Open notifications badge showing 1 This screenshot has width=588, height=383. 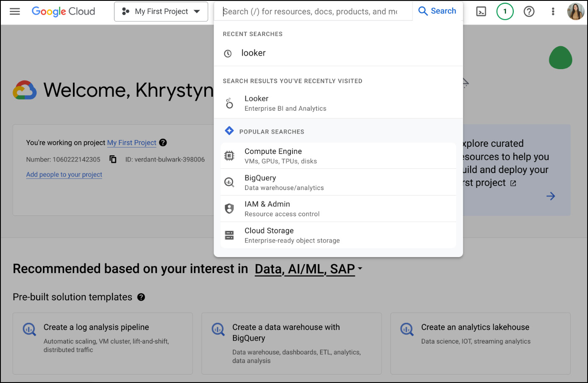pyautogui.click(x=505, y=11)
